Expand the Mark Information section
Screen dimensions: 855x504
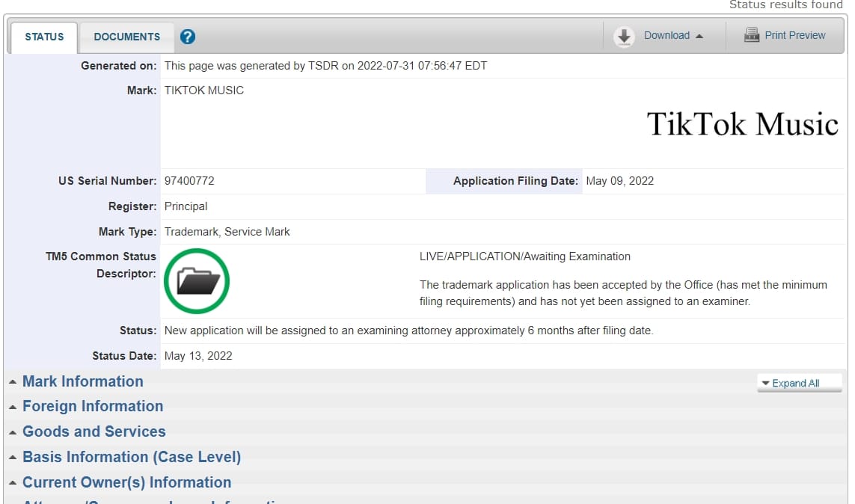pos(83,381)
